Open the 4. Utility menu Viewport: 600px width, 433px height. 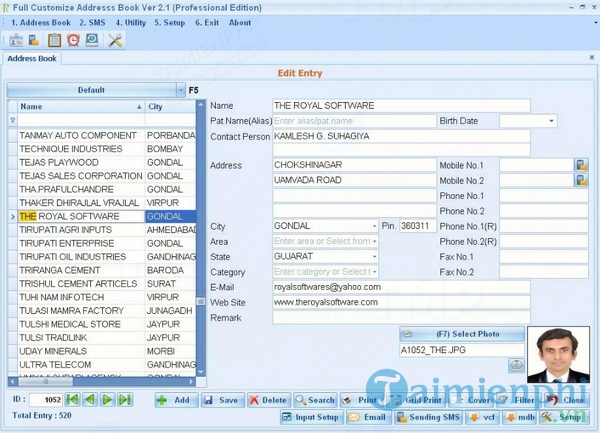pyautogui.click(x=131, y=23)
